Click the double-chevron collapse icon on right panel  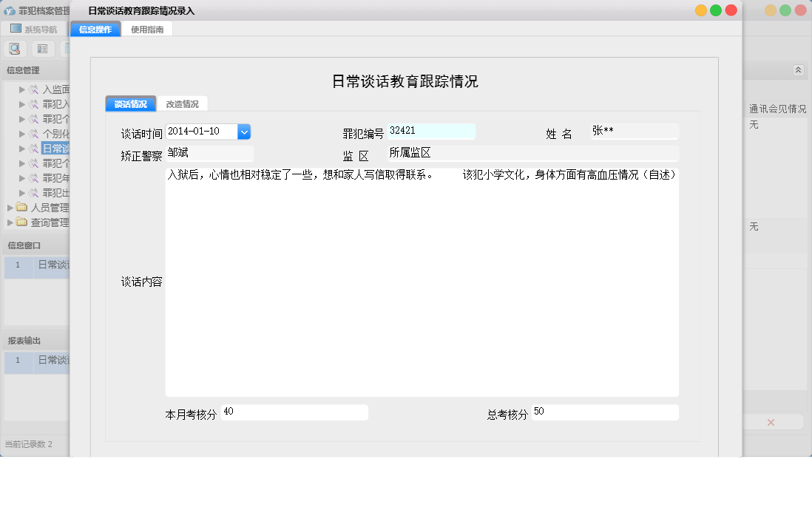click(798, 69)
